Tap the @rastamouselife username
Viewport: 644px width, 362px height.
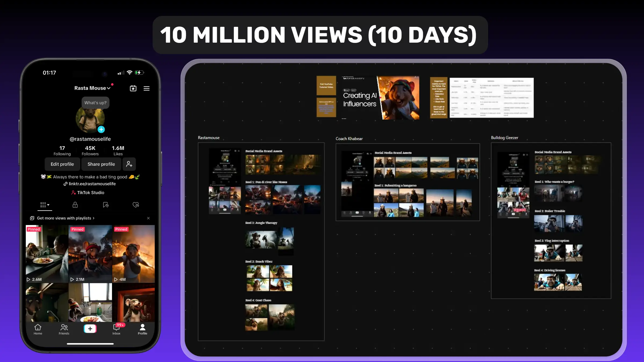click(x=90, y=139)
